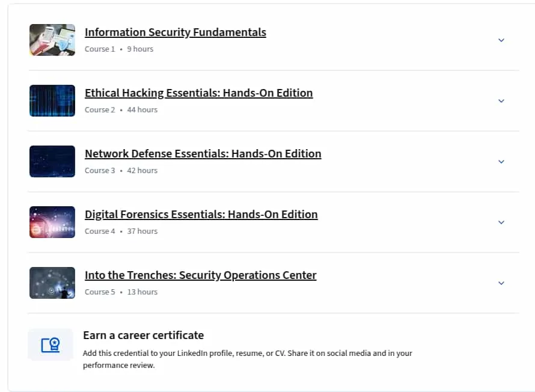Click the Ethical Hacking course thumbnail

click(x=52, y=100)
